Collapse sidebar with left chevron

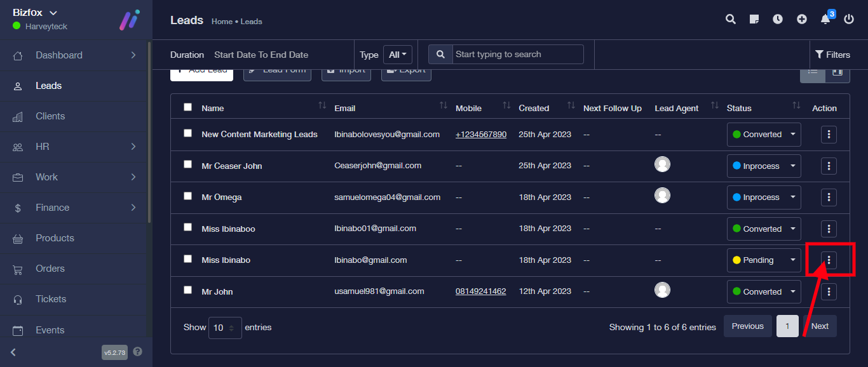(x=13, y=352)
